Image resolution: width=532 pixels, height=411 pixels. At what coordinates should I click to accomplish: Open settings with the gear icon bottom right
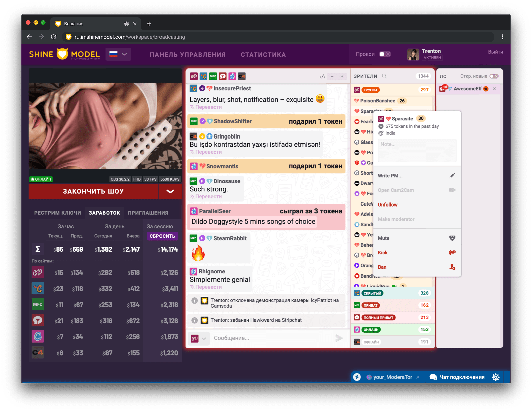[496, 377]
